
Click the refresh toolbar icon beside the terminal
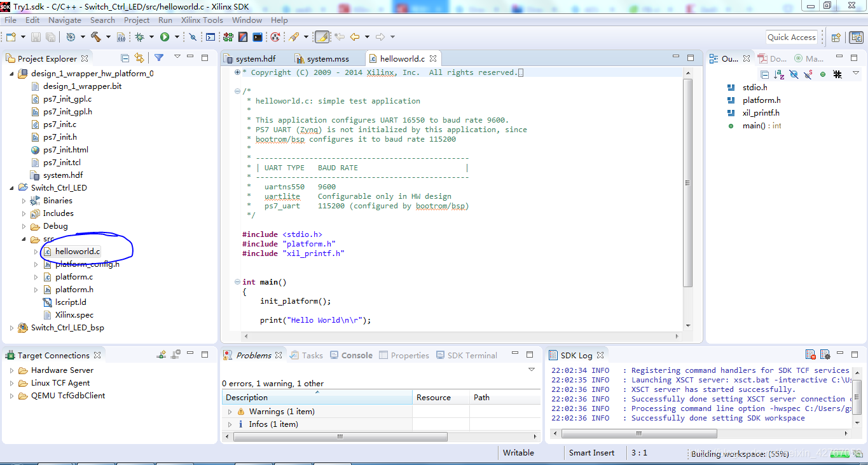coord(275,37)
